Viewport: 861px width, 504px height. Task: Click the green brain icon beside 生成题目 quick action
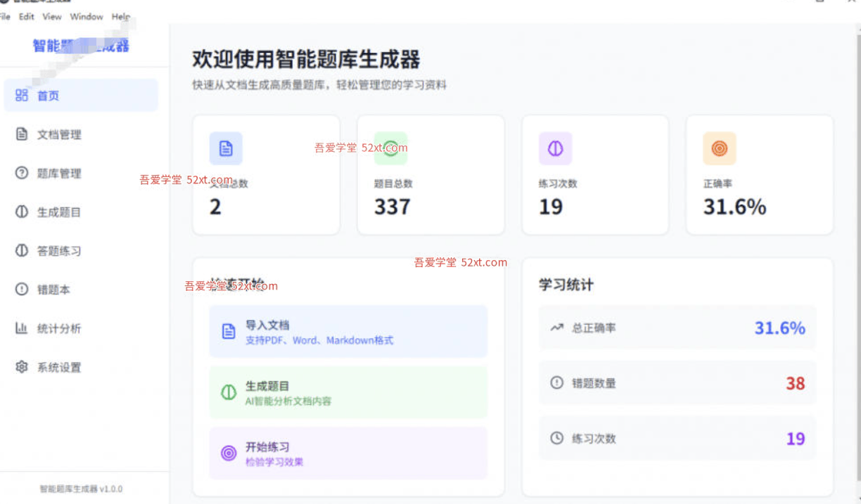229,392
